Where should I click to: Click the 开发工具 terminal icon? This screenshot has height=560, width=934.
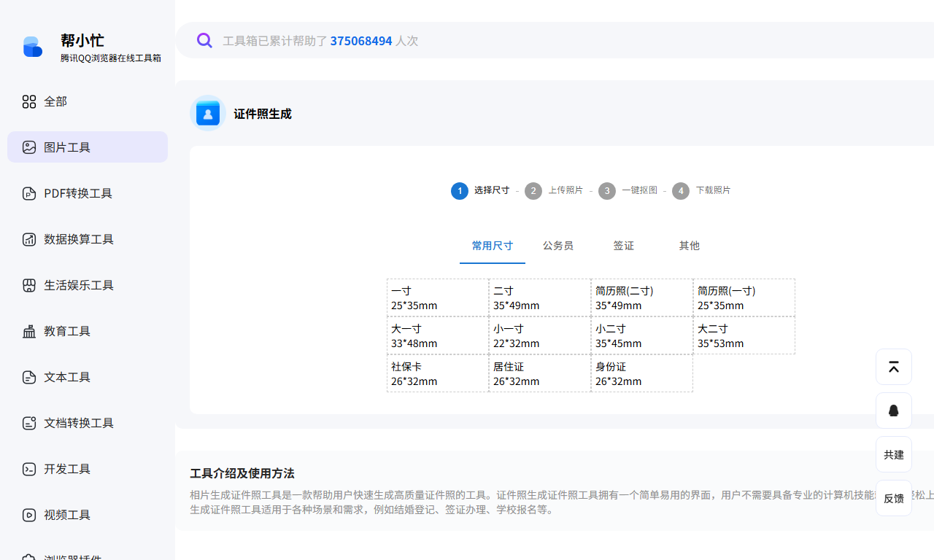(29, 469)
